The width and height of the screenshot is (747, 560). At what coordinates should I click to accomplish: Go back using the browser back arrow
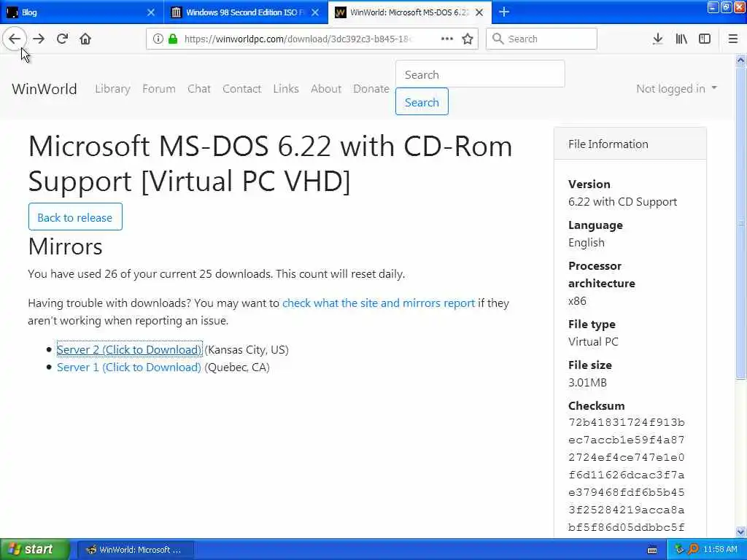(x=15, y=39)
